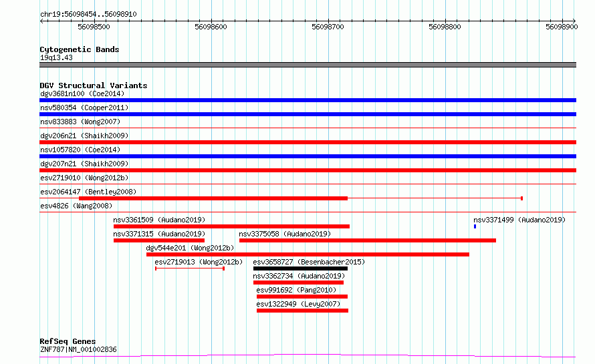Select esv2719013 (Wong2012b) label
The image size is (595, 364).
(x=199, y=262)
